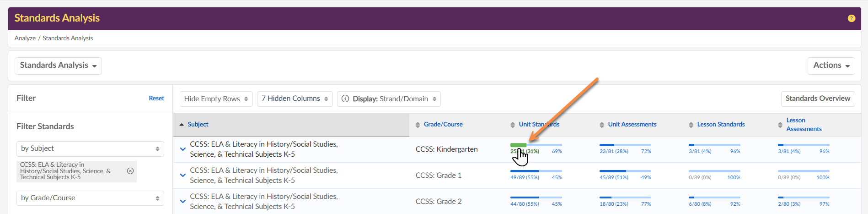This screenshot has width=868, height=214.
Task: Click the info icon beside Display
Action: tap(345, 99)
